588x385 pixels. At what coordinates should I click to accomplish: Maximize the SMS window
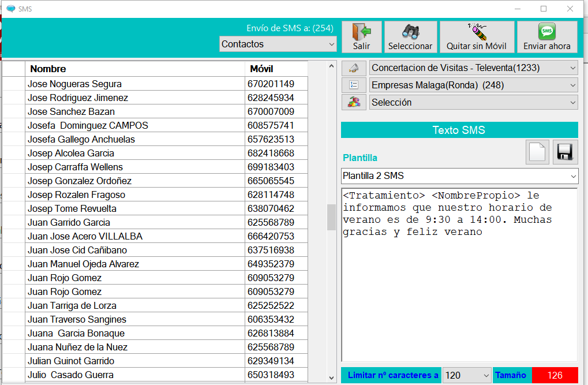[x=544, y=9]
